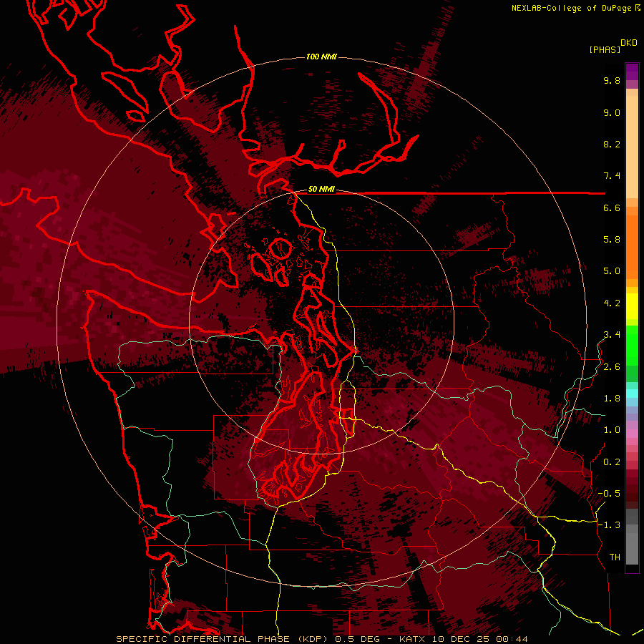Click the product title SPECIFIC DIFFERENTIAL PHASE (KDP)

(x=224, y=639)
